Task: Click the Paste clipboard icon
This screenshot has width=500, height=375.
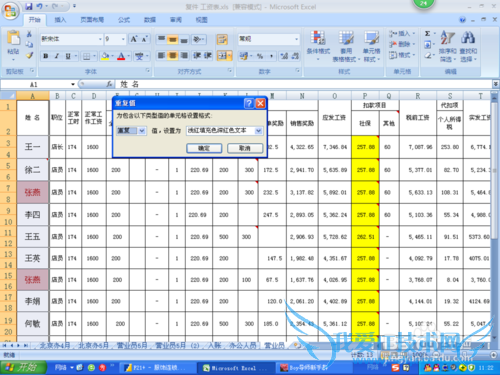Action: coord(13,38)
